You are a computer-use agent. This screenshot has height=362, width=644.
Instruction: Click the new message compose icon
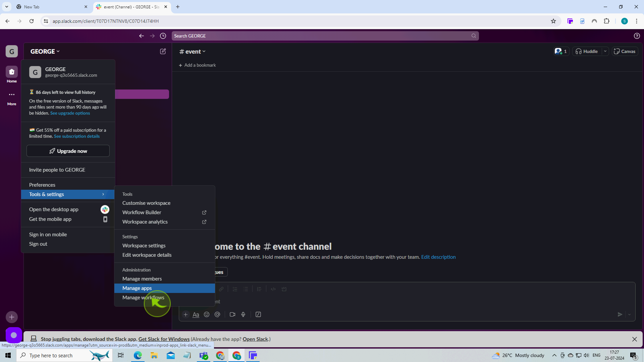coord(163,51)
